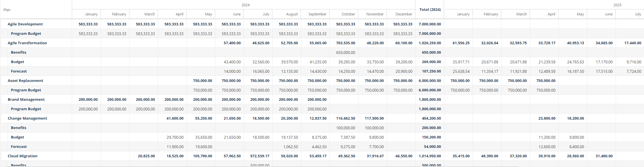Select the 2024 year group header

click(245, 5)
